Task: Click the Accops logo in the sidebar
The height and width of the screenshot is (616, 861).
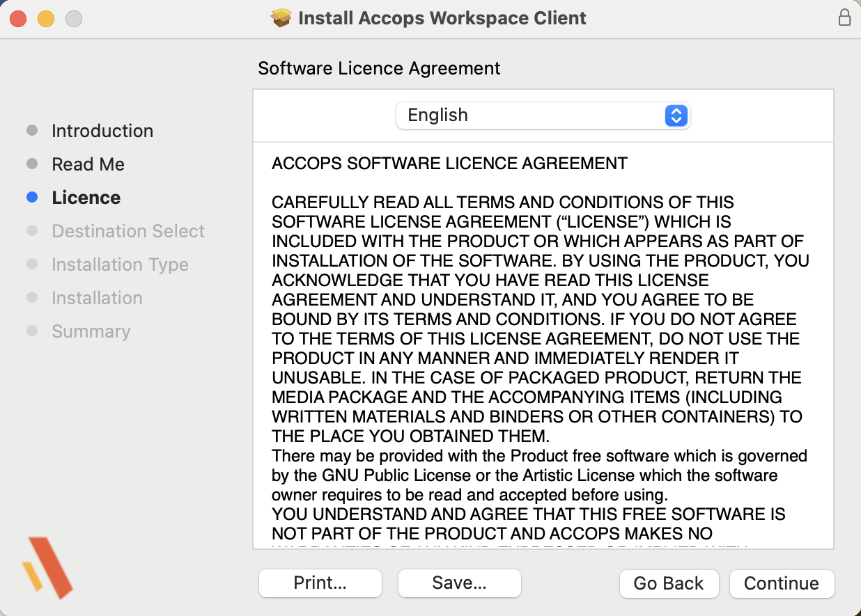Action: click(x=47, y=567)
